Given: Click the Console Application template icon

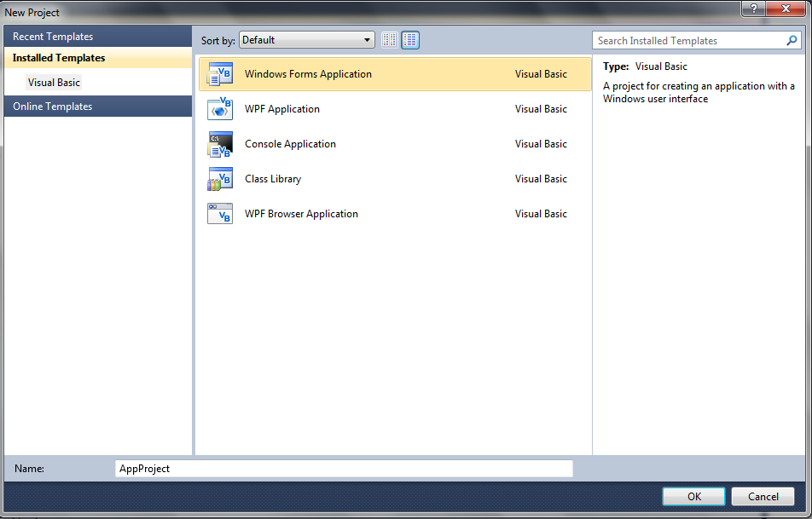Looking at the screenshot, I should click(220, 144).
